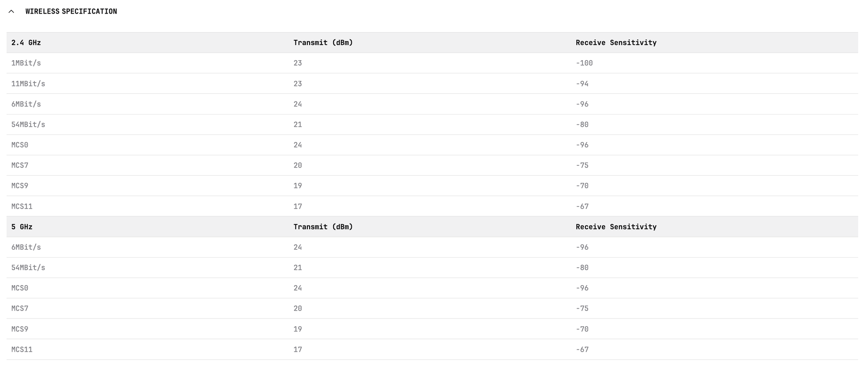Image resolution: width=868 pixels, height=373 pixels.
Task: Select MCS7 label in the 5 GHz section
Action: pyautogui.click(x=20, y=308)
